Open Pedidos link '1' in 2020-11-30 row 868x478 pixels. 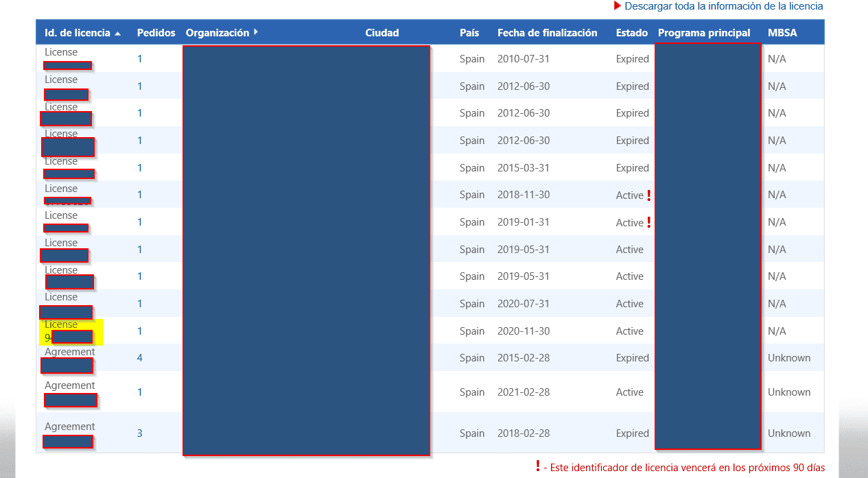pos(140,331)
